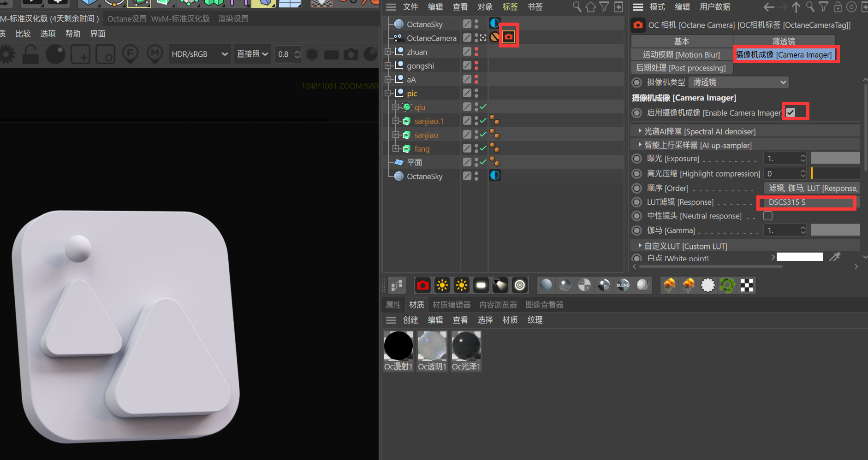868x460 pixels.
Task: Click the Gamma animation radio circle
Action: (637, 230)
